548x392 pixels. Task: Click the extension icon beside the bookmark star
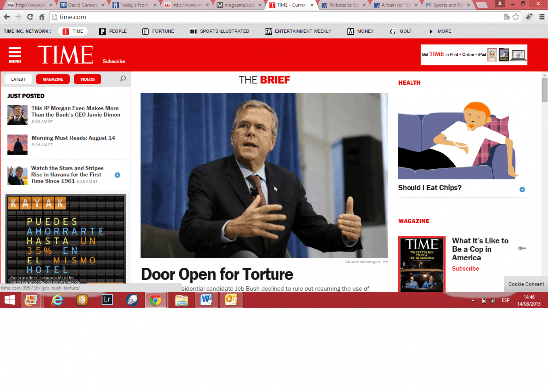[x=529, y=17]
